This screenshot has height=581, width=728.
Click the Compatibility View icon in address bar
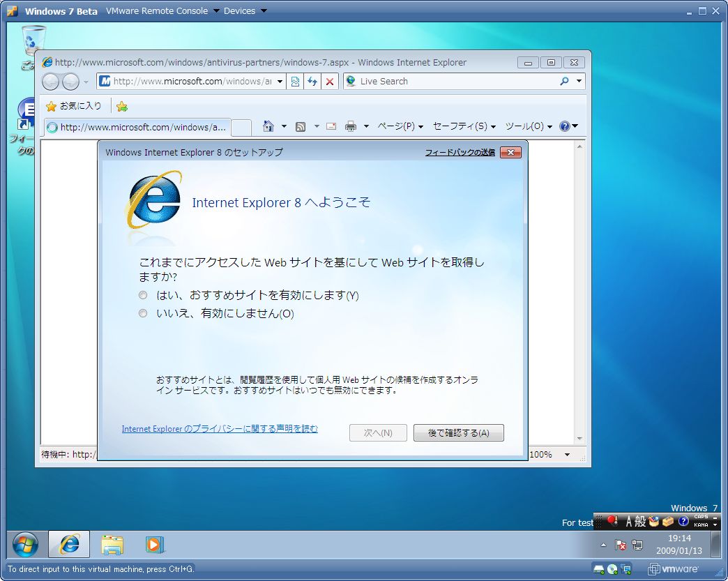click(x=295, y=82)
